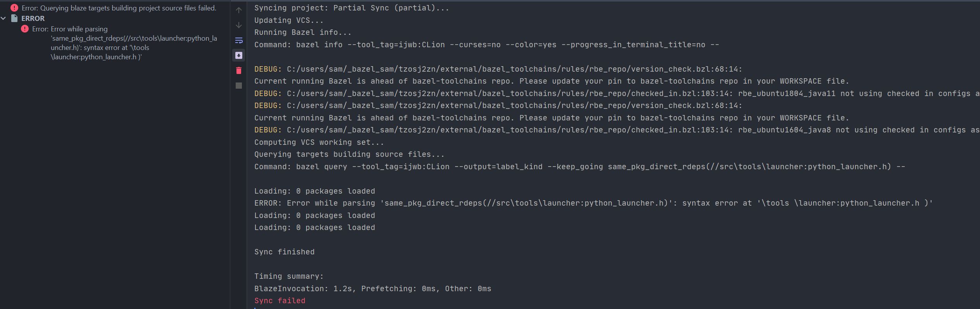The width and height of the screenshot is (980, 309).
Task: Click the 'Sync failed' red text
Action: click(x=280, y=300)
